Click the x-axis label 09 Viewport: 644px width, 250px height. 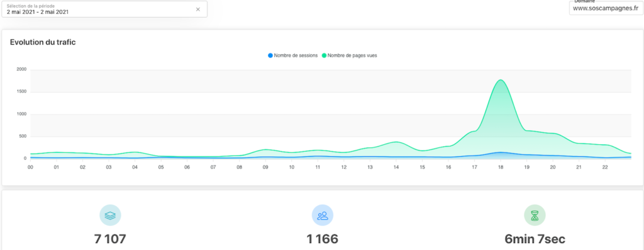point(265,168)
